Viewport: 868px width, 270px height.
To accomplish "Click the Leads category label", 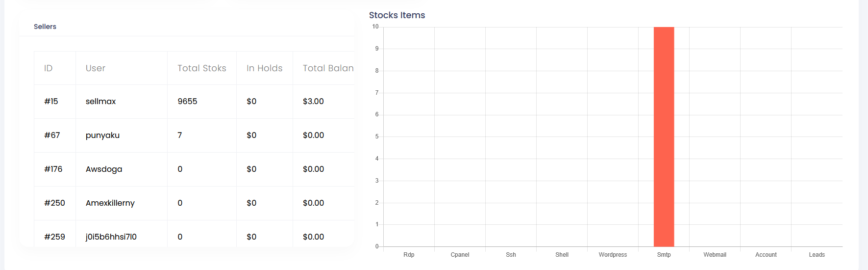I will pos(817,255).
